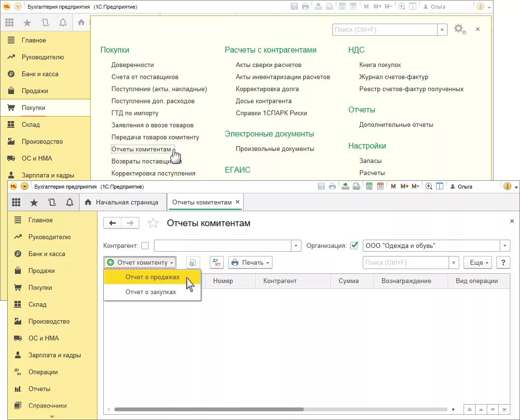Sort by Вознаграждение column header

click(x=411, y=281)
